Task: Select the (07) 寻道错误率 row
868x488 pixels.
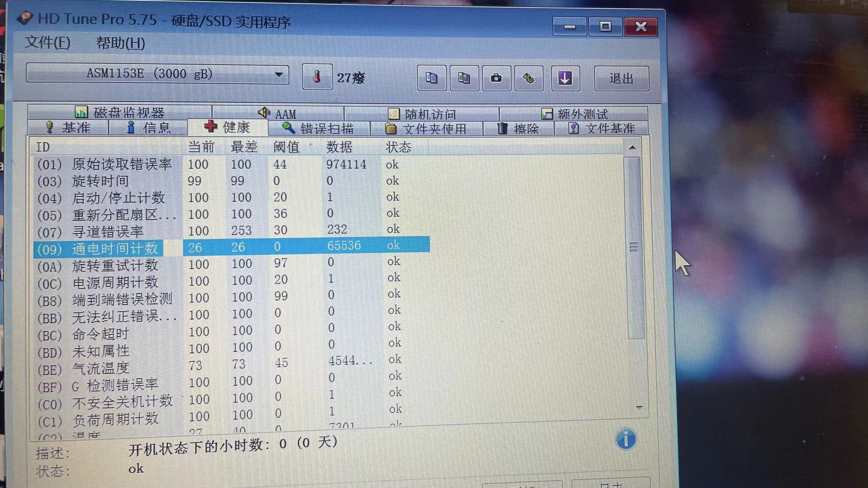Action: 231,230
